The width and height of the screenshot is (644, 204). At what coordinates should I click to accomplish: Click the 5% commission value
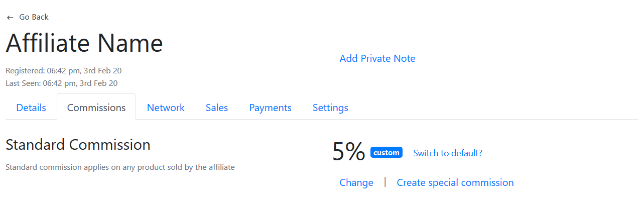[x=349, y=151]
